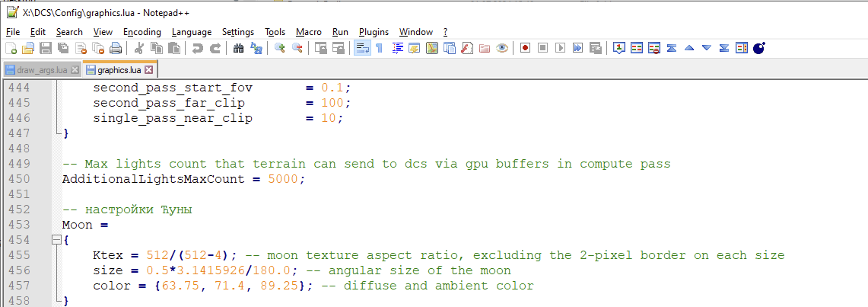Toggle Show all characters pilcrow icon
This screenshot has width=868, height=307.
pos(379,48)
